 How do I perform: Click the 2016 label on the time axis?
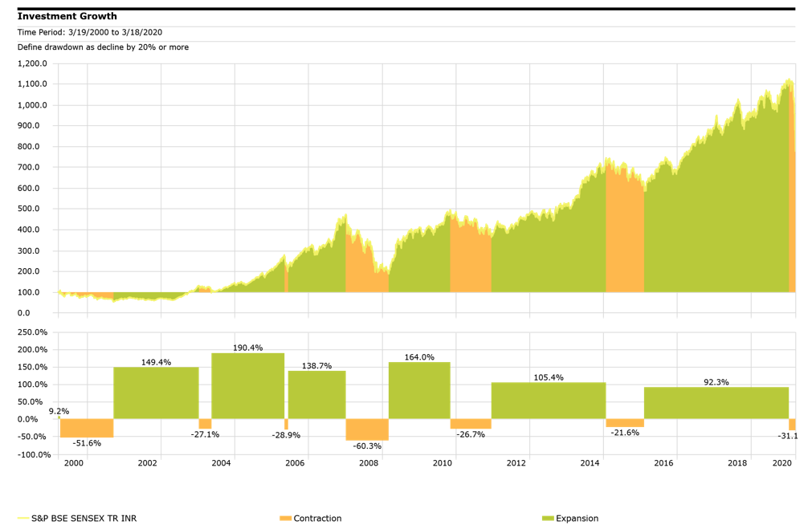663,463
